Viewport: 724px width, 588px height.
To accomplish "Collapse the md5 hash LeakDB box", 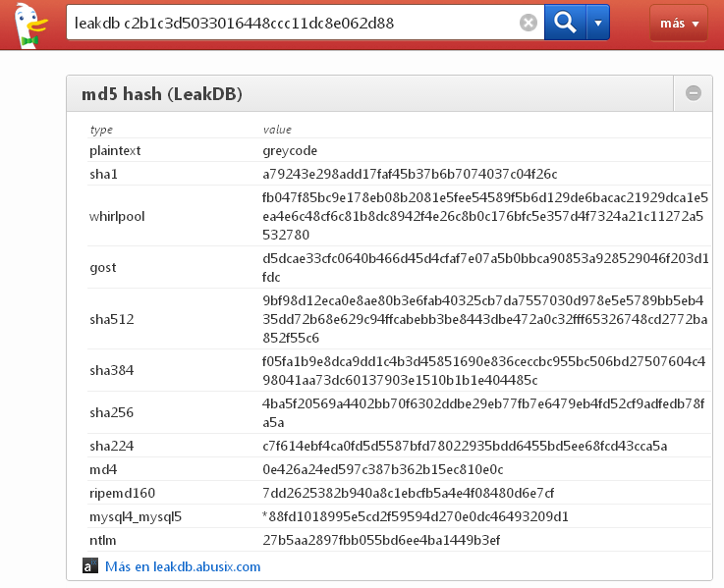I will [x=694, y=93].
